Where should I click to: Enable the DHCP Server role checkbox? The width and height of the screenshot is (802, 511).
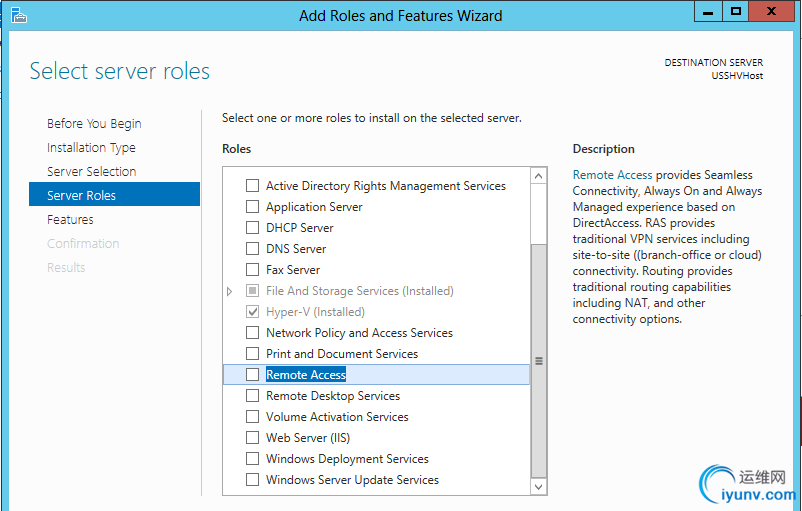click(x=252, y=228)
